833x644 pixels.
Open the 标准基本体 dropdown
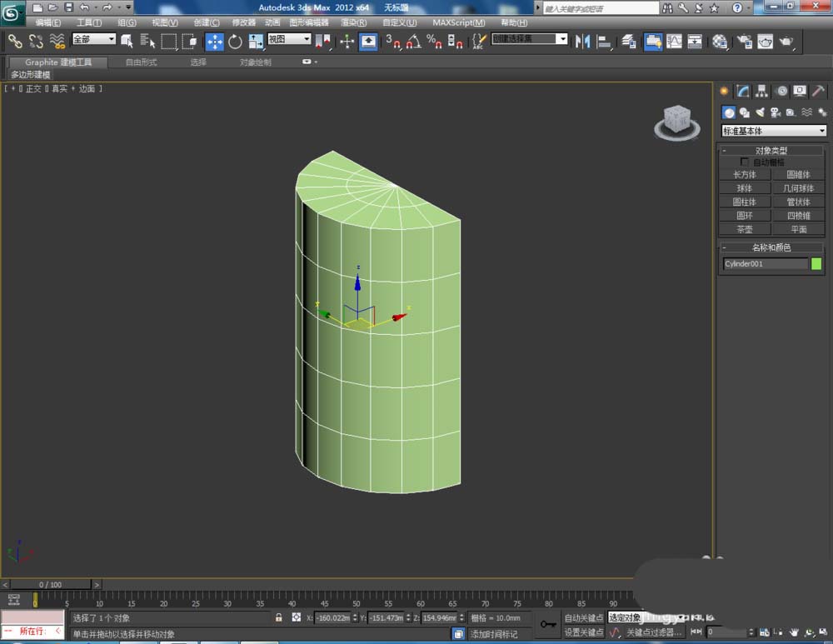(x=773, y=131)
